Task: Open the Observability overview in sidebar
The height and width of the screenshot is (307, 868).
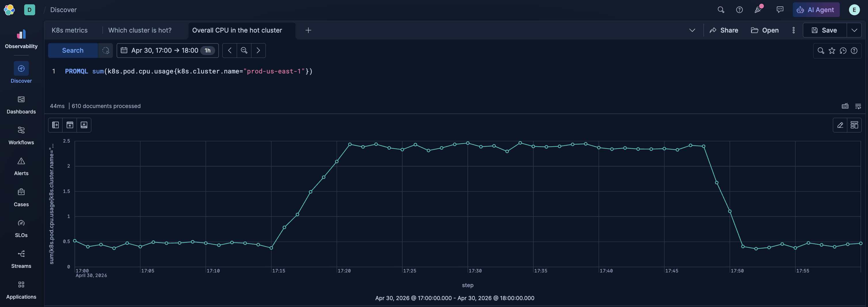Action: coord(21,38)
